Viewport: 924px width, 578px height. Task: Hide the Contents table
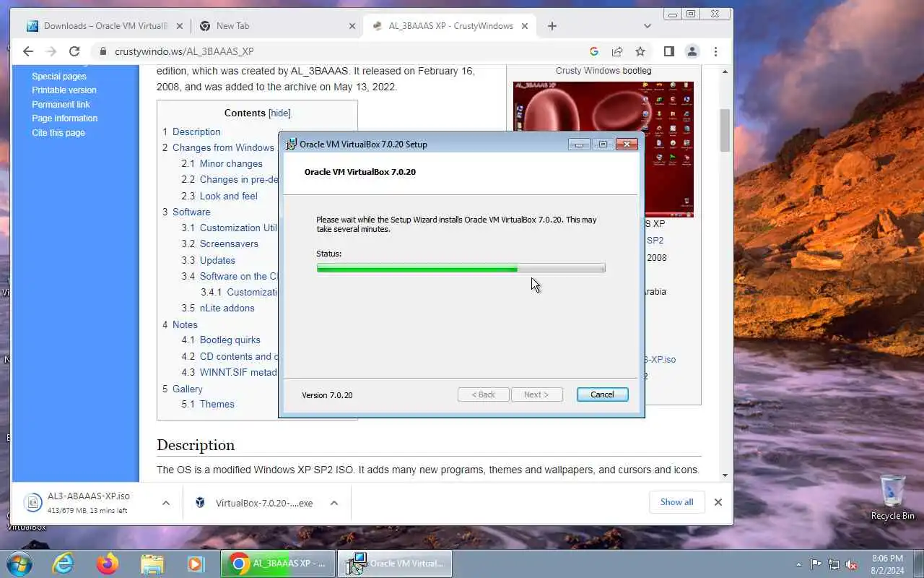point(279,113)
